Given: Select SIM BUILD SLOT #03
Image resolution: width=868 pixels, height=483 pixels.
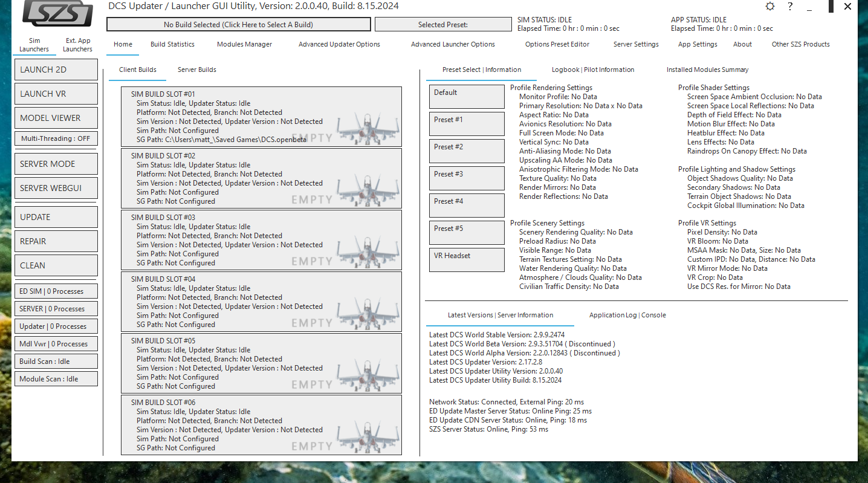Looking at the screenshot, I should tap(261, 240).
